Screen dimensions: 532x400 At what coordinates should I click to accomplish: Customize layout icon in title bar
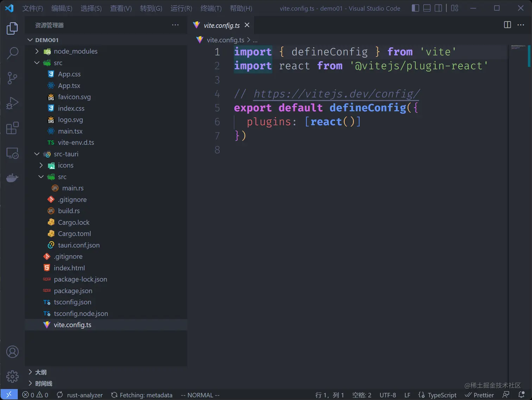coord(455,8)
